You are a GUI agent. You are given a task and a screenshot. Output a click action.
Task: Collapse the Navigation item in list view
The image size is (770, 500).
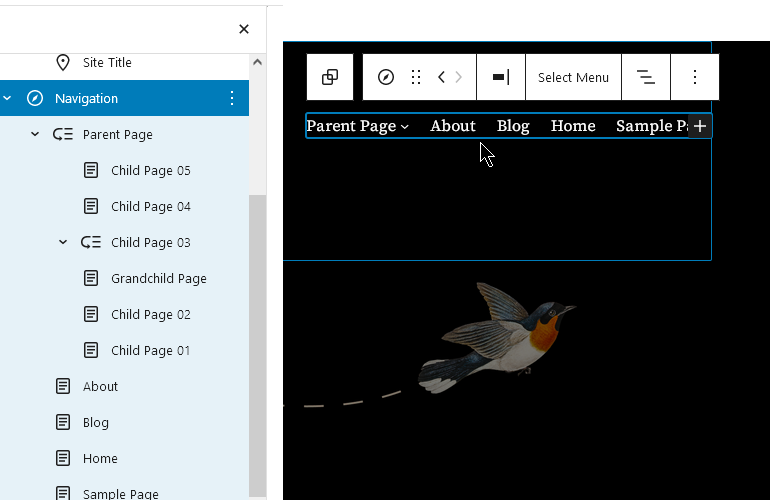click(8, 98)
